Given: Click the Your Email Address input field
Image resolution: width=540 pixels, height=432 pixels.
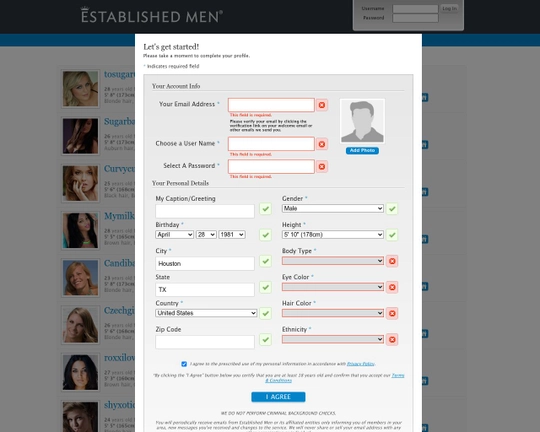Looking at the screenshot, I should [x=271, y=105].
